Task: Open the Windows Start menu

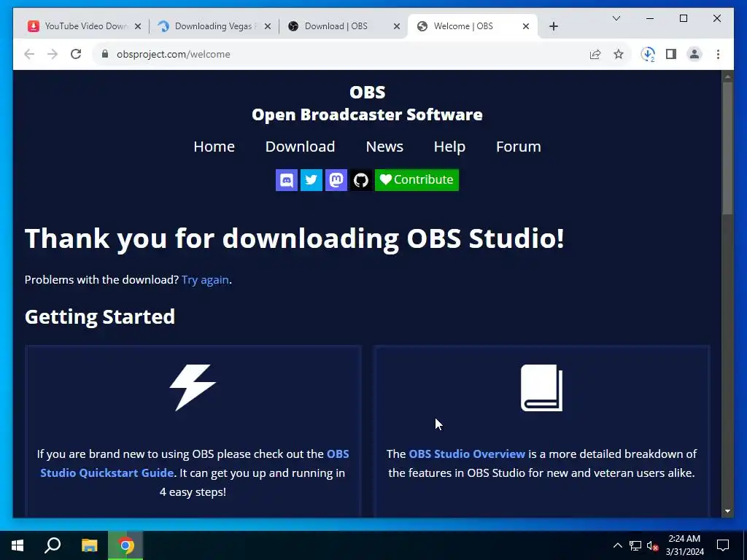Action: (x=18, y=545)
